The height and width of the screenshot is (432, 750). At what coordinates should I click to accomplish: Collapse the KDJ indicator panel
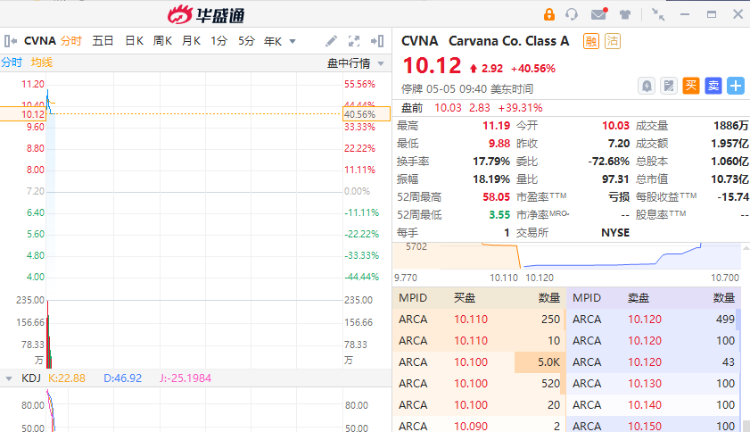(x=9, y=378)
